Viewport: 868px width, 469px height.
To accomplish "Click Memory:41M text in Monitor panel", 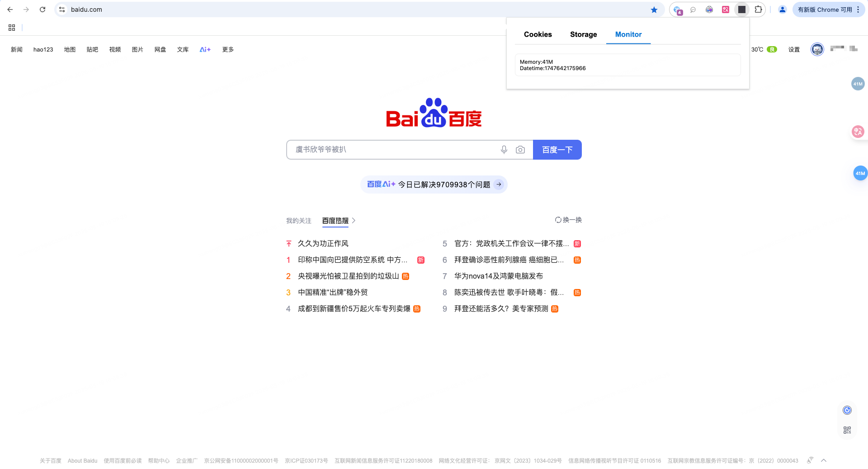I will (536, 62).
